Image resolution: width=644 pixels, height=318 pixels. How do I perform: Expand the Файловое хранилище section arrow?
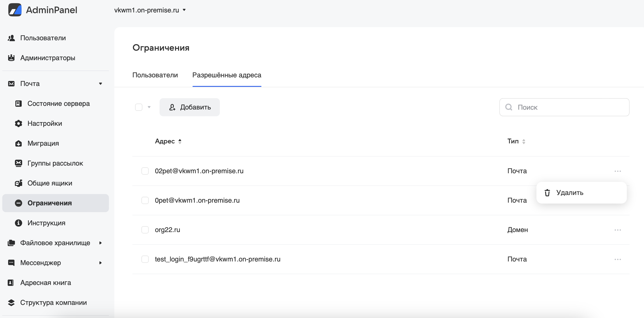[101, 243]
